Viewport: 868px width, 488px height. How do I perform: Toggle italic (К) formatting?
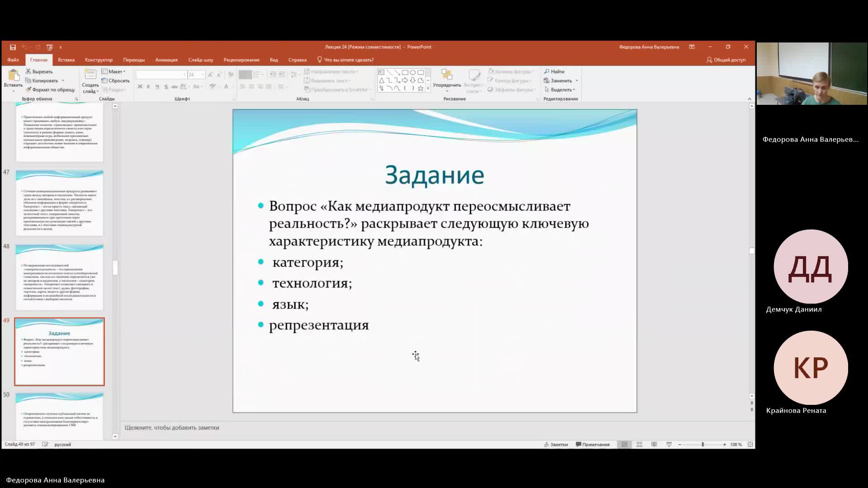pyautogui.click(x=148, y=86)
